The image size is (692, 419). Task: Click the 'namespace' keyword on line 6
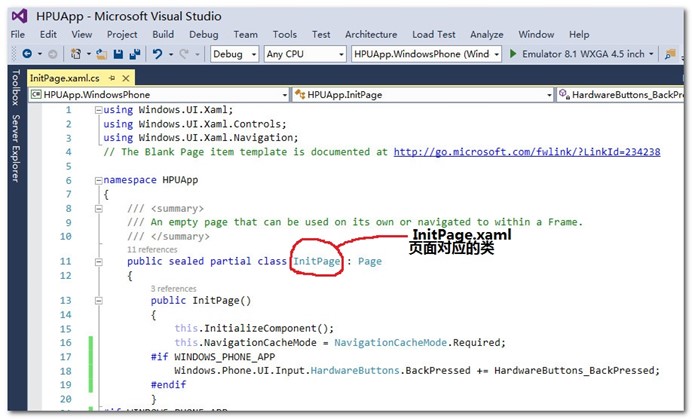[x=130, y=180]
